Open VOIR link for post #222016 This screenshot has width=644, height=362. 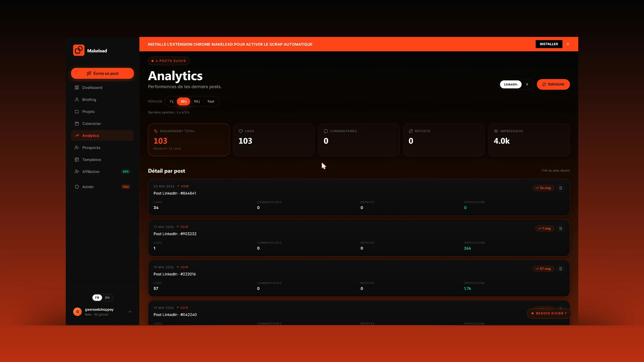pos(182,267)
